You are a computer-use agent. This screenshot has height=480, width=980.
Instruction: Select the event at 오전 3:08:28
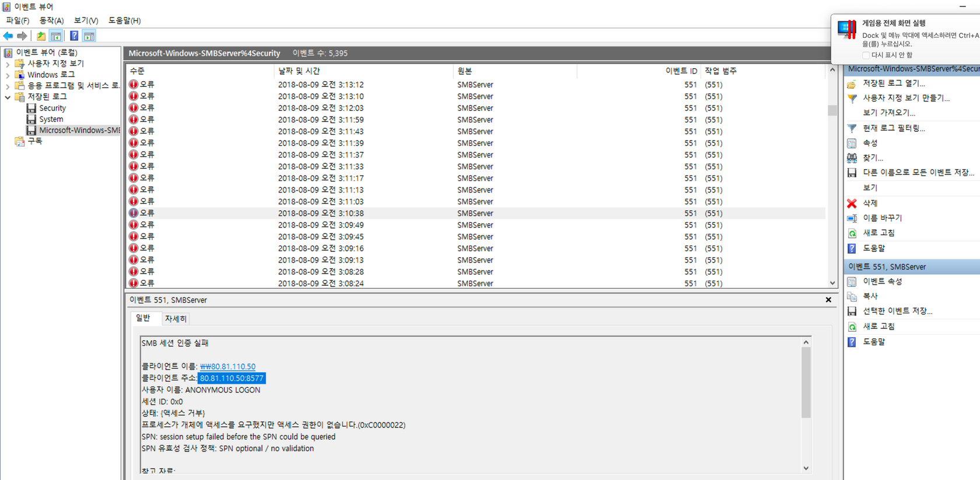tap(475, 272)
